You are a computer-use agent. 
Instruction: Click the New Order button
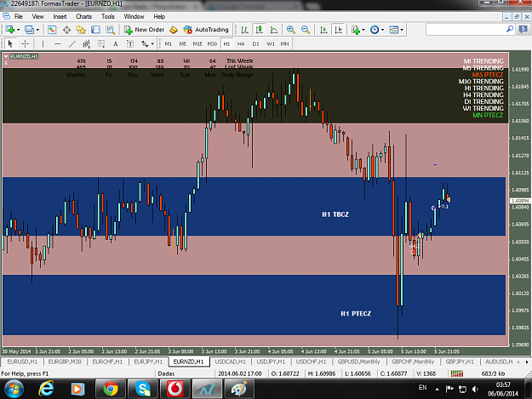click(x=144, y=30)
